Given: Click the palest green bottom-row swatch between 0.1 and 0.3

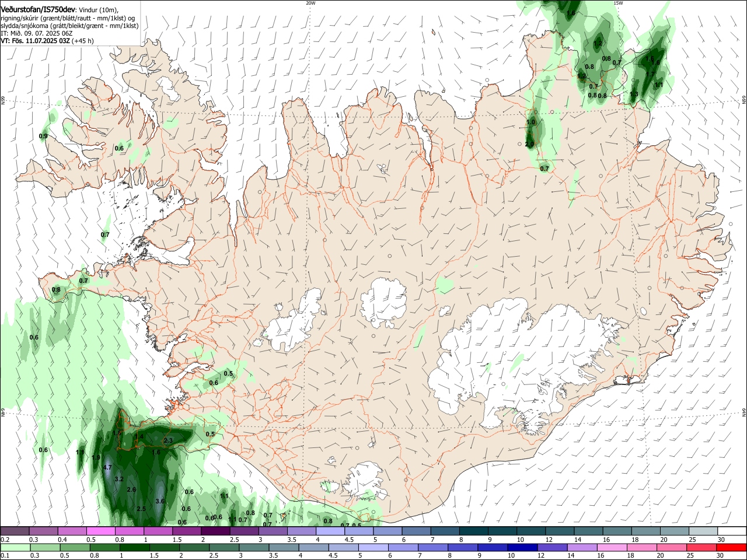Looking at the screenshot, I should [x=15, y=547].
